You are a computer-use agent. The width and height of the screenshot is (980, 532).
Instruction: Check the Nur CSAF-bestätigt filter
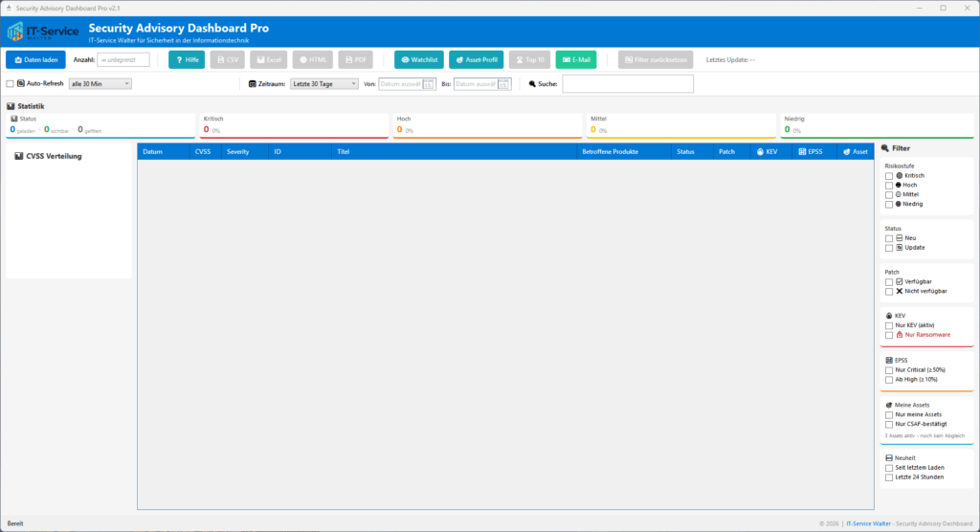(889, 425)
